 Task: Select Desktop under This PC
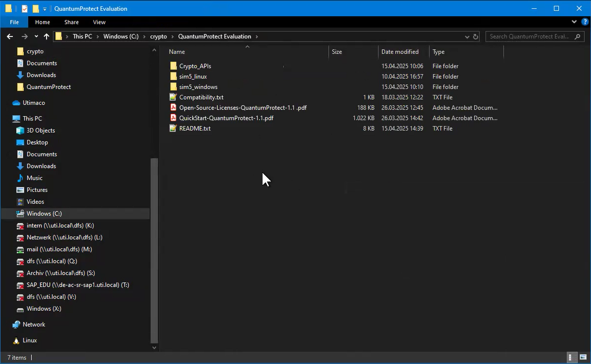(x=37, y=142)
